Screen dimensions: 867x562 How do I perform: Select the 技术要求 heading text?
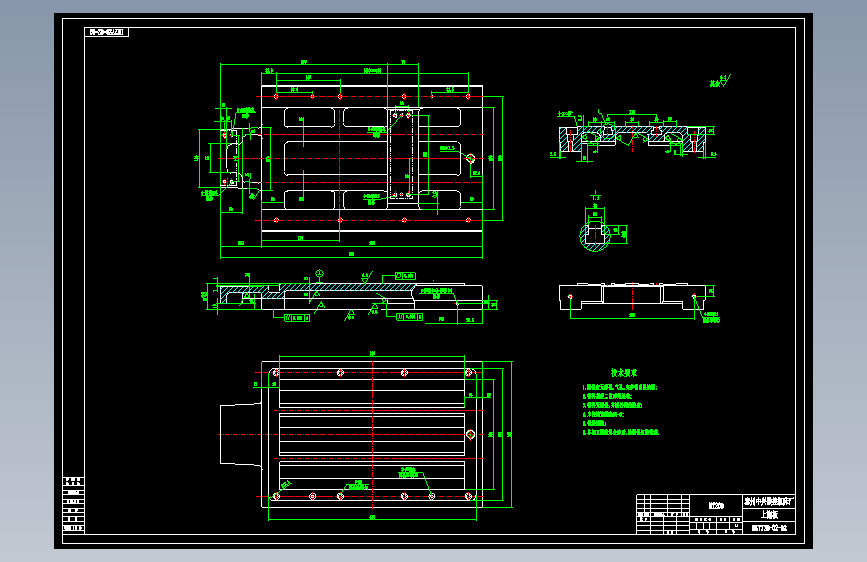coord(624,373)
